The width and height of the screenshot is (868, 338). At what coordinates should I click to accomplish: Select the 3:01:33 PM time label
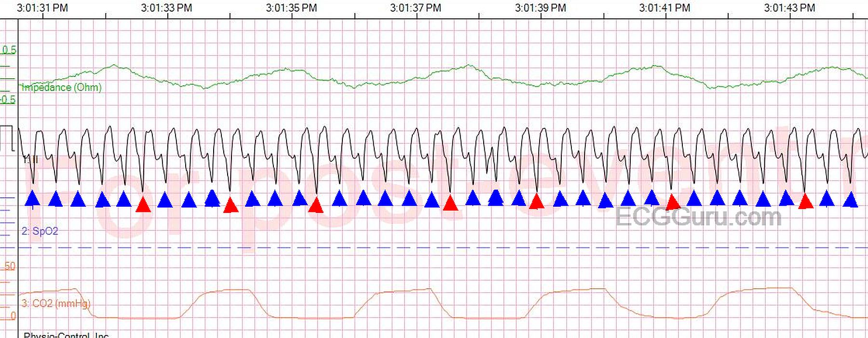point(166,8)
